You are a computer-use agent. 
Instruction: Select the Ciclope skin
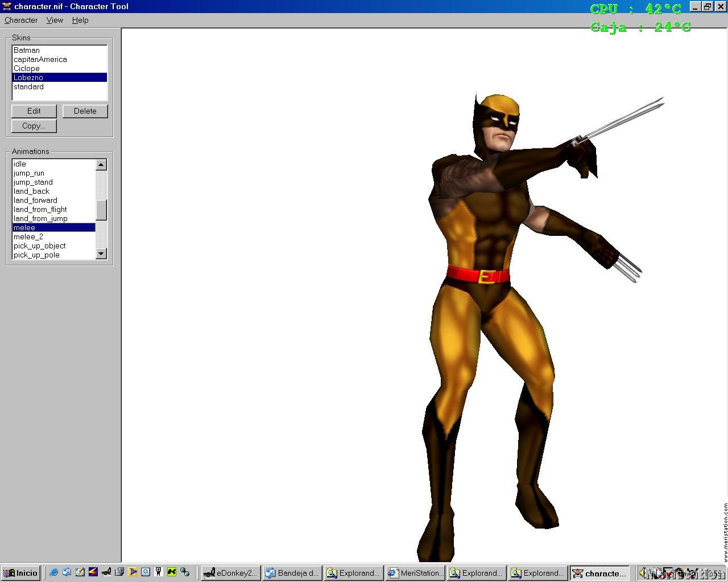(x=60, y=68)
